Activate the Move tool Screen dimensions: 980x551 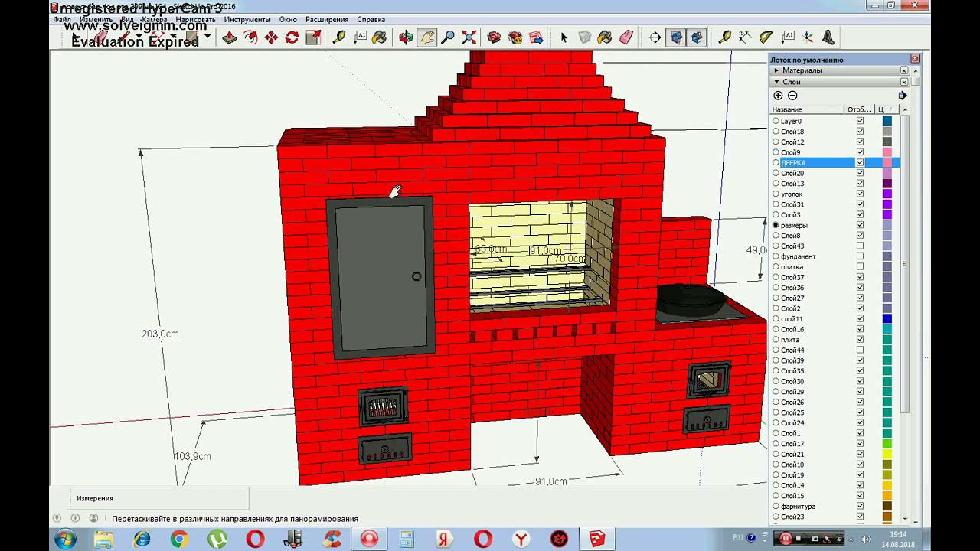tap(271, 37)
